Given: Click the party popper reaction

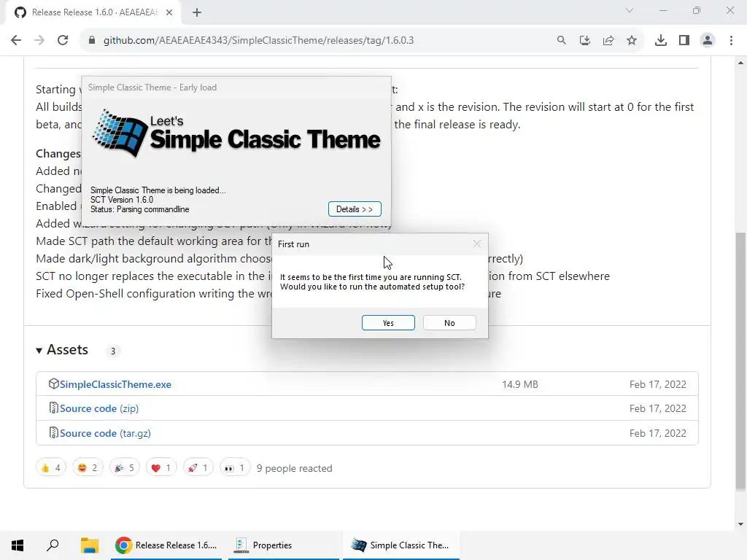Looking at the screenshot, I should coord(125,468).
